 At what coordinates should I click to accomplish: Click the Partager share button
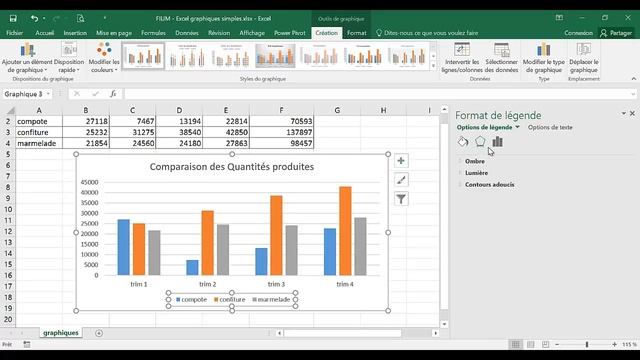(616, 33)
